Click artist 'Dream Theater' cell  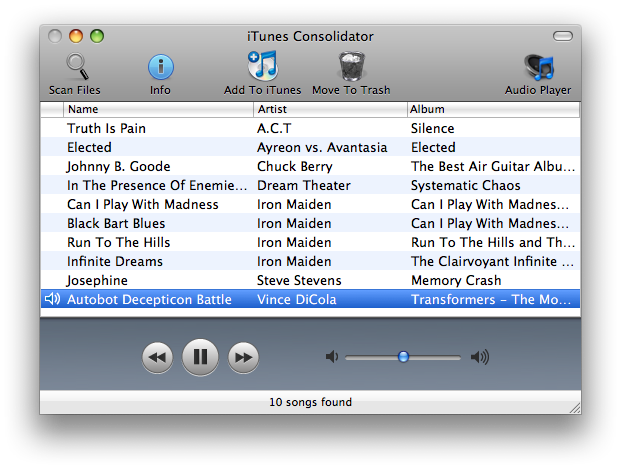click(x=304, y=185)
